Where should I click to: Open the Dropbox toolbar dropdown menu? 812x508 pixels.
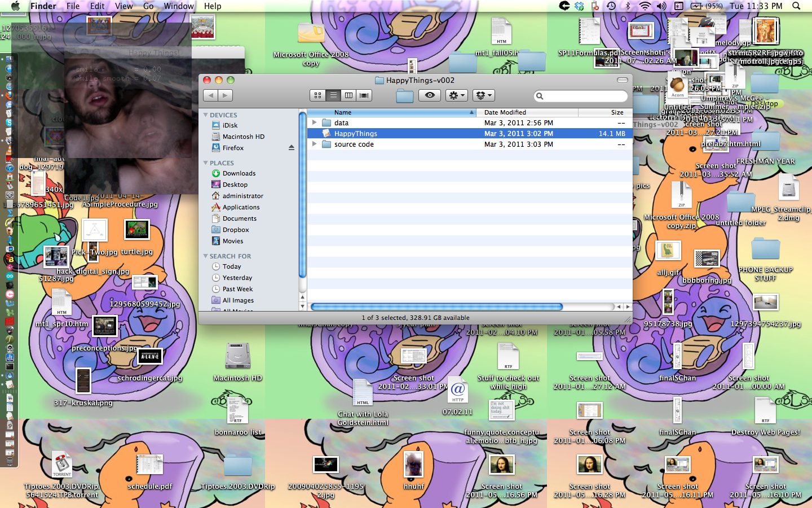pyautogui.click(x=484, y=95)
